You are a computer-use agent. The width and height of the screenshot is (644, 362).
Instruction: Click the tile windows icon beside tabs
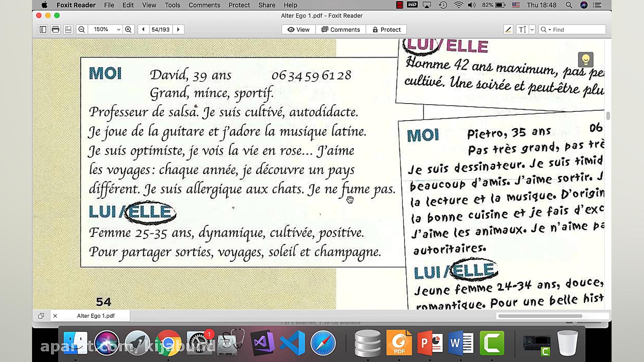(41, 316)
